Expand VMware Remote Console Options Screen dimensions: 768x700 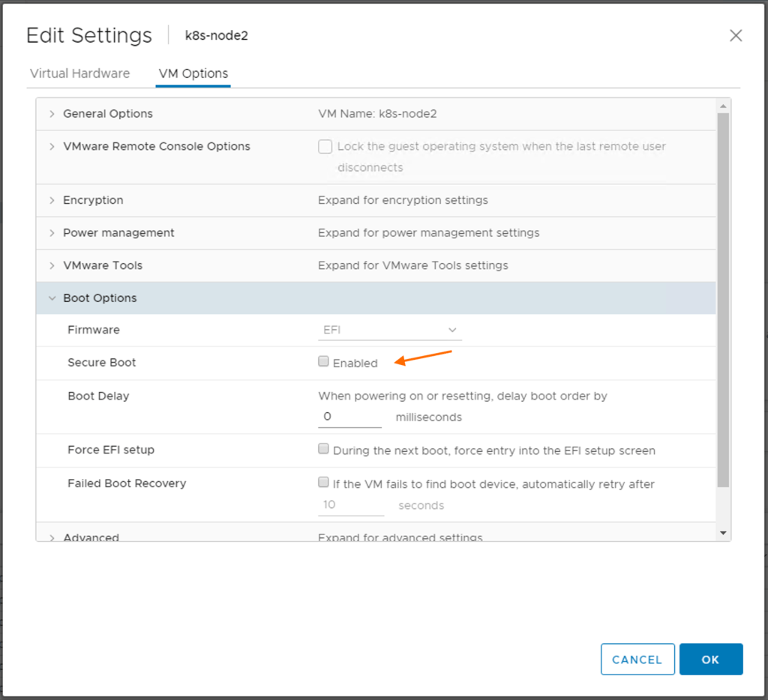52,146
